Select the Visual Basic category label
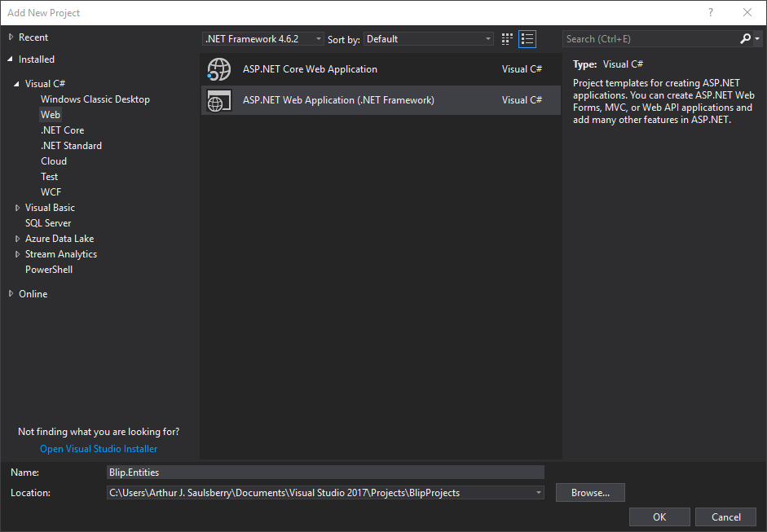The height and width of the screenshot is (532, 767). click(50, 208)
